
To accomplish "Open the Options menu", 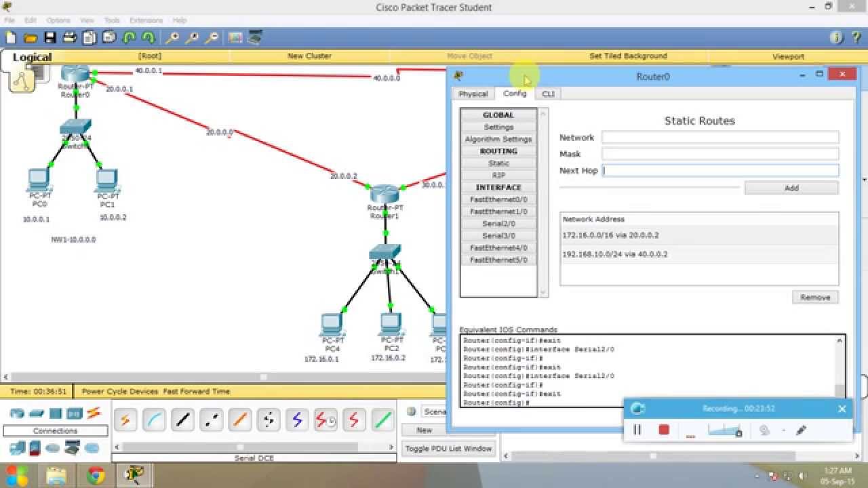I will click(58, 20).
